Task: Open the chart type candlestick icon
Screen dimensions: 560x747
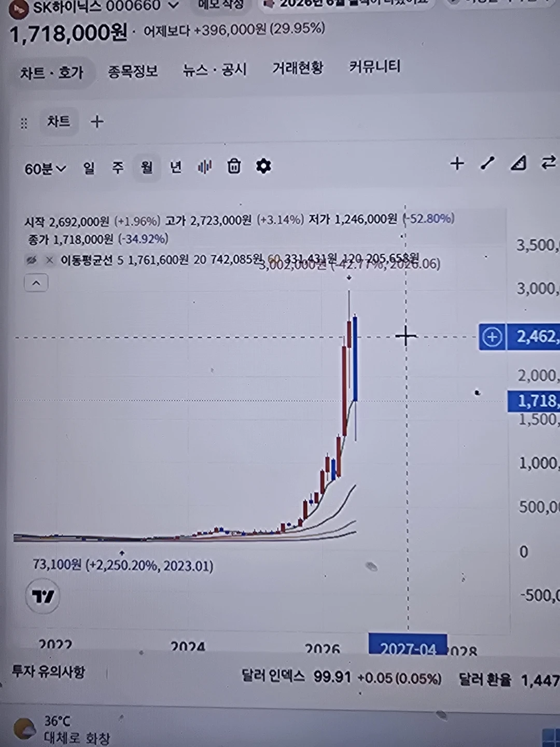Action: click(205, 167)
